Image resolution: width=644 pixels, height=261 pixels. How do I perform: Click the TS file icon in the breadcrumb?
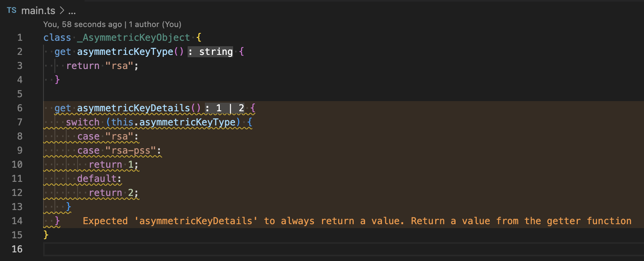coord(12,11)
